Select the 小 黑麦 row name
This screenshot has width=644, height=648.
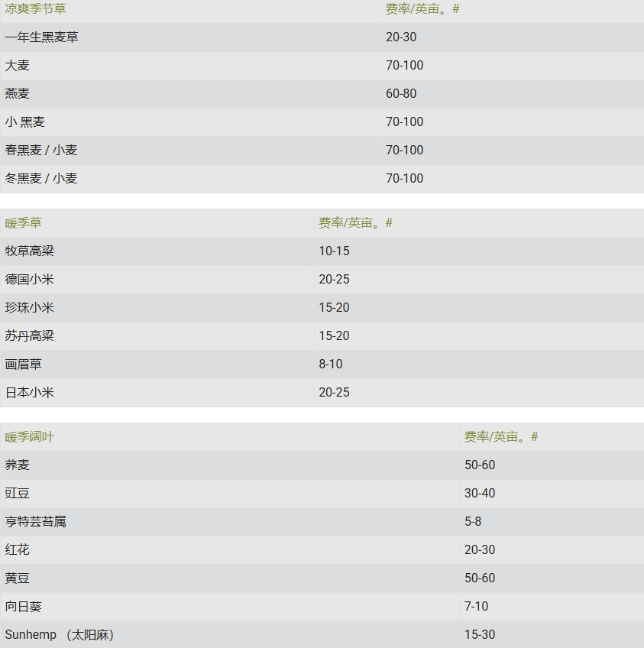pyautogui.click(x=25, y=122)
